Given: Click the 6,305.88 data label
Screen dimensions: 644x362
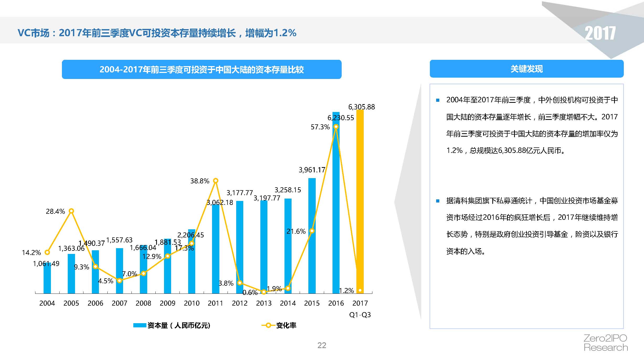Looking at the screenshot, I should pos(361,107).
